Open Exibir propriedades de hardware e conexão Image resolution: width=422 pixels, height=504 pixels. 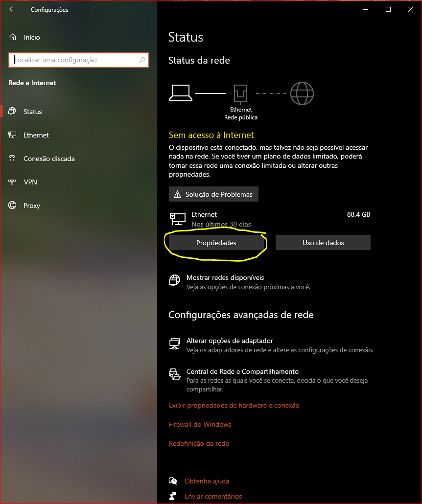pyautogui.click(x=234, y=405)
